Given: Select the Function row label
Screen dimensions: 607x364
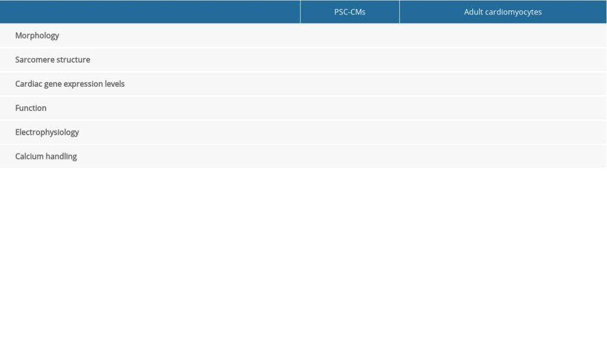Looking at the screenshot, I should (x=31, y=108).
